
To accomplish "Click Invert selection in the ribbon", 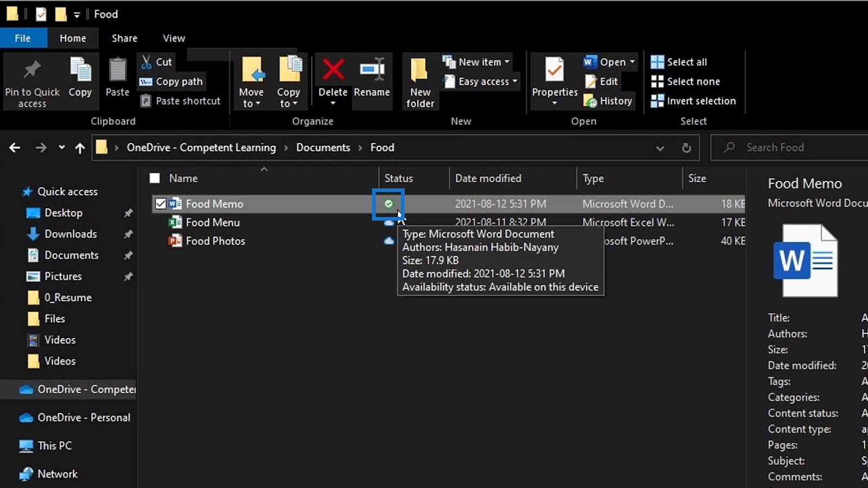I will [x=693, y=101].
